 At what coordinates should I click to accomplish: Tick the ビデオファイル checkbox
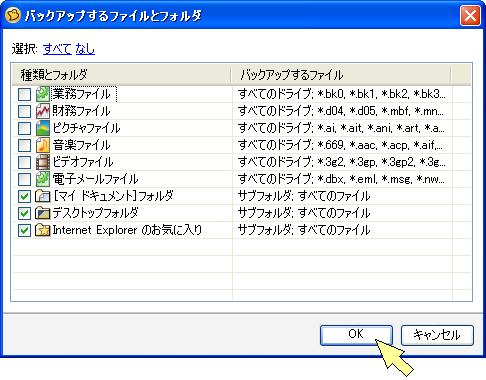(24, 163)
